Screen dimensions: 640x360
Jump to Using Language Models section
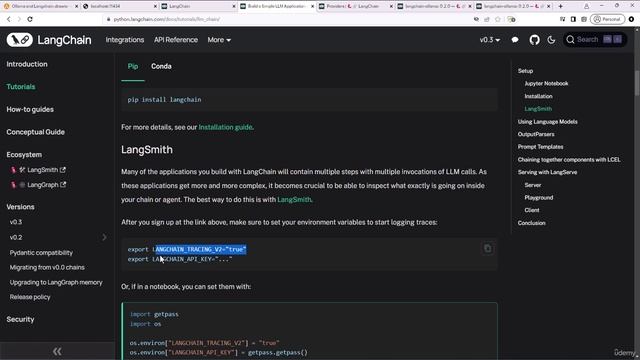pos(547,122)
